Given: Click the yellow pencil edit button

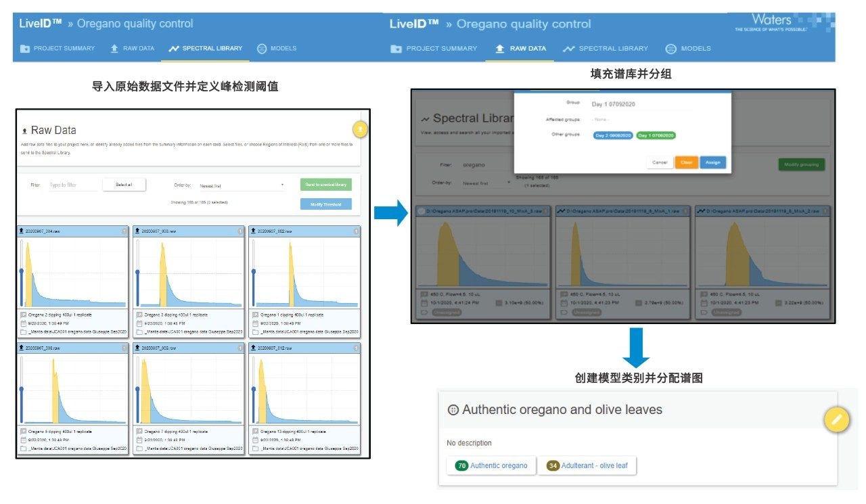Looking at the screenshot, I should tap(836, 420).
